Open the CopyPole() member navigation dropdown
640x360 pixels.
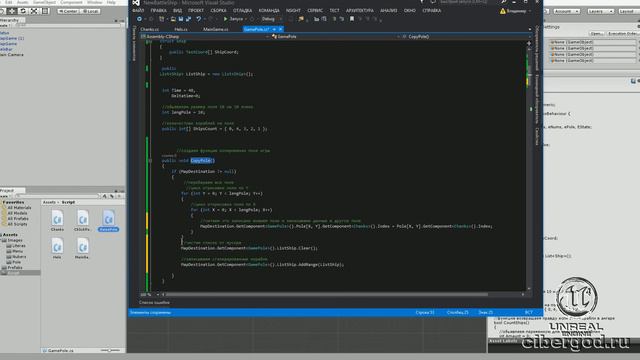point(466,37)
